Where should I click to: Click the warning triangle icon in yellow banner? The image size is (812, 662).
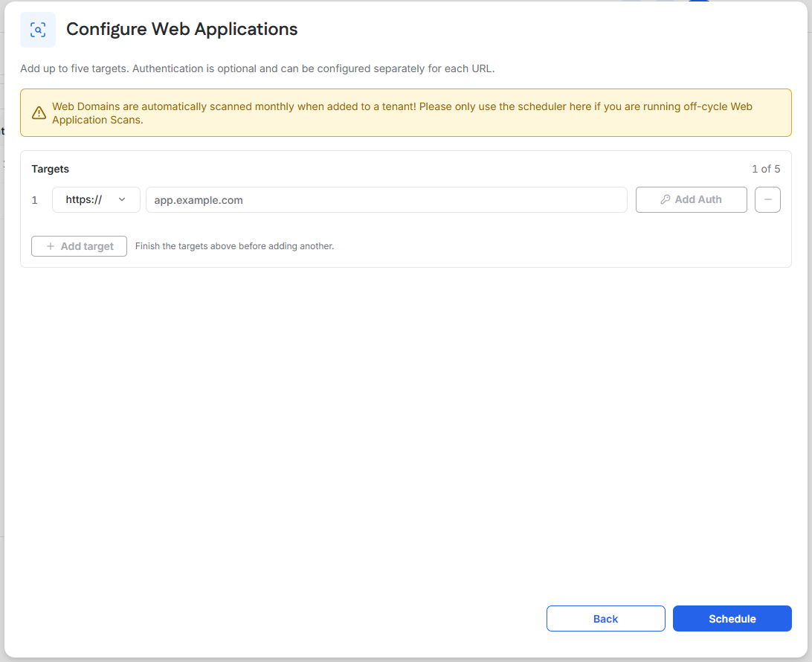[x=39, y=113]
